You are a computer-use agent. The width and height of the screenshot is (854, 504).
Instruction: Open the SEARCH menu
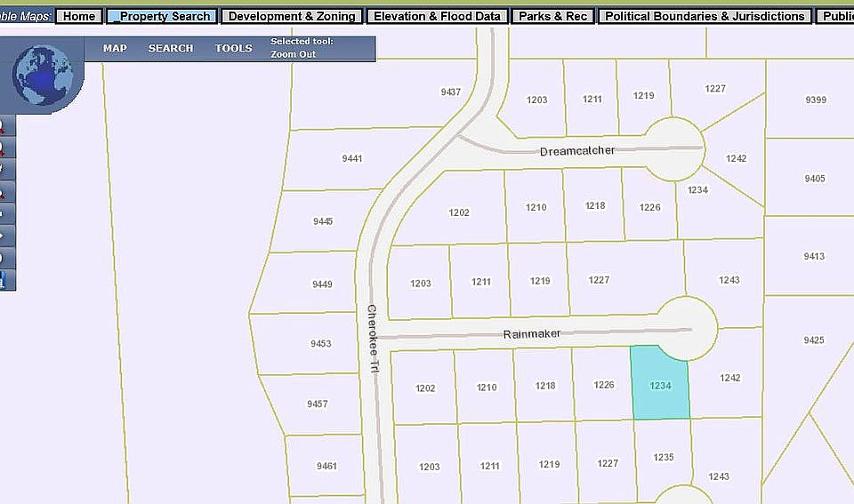(x=171, y=48)
